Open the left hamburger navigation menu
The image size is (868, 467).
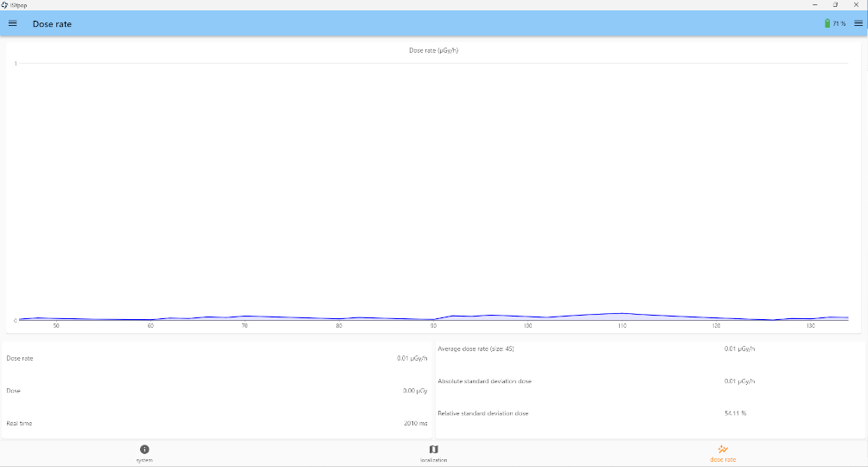pyautogui.click(x=12, y=23)
